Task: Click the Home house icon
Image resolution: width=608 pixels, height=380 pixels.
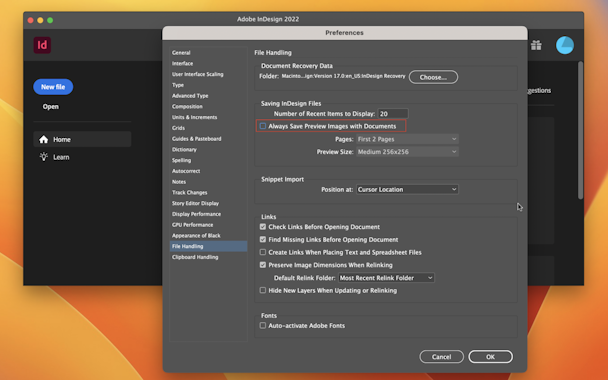Action: (43, 139)
